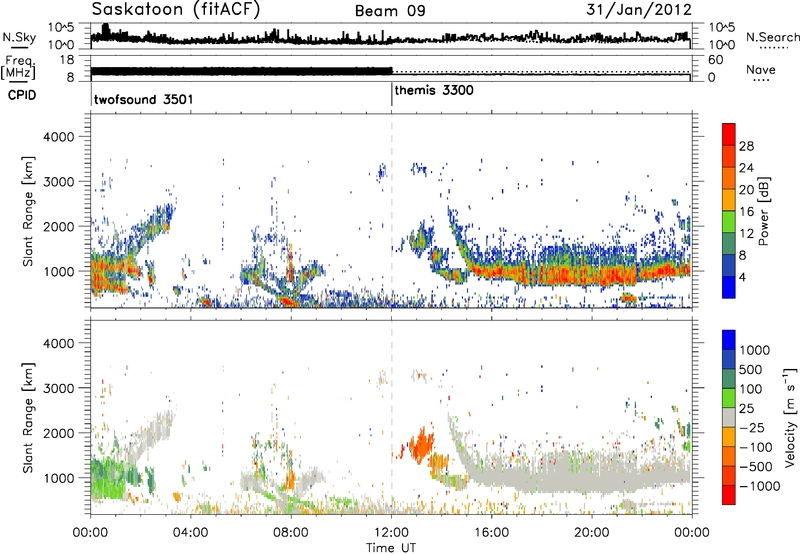Viewport: 800px width, 554px height.
Task: Click the 'Nave' legend label
Action: point(760,69)
